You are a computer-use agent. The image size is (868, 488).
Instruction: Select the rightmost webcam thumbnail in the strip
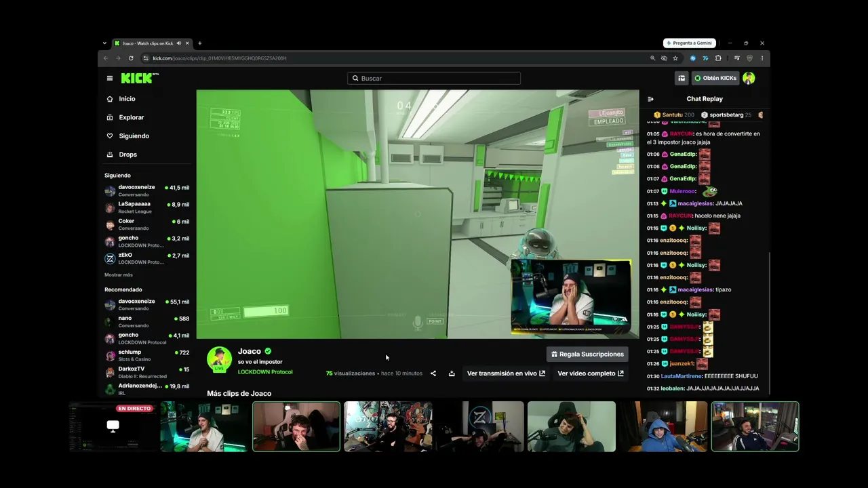tap(755, 426)
